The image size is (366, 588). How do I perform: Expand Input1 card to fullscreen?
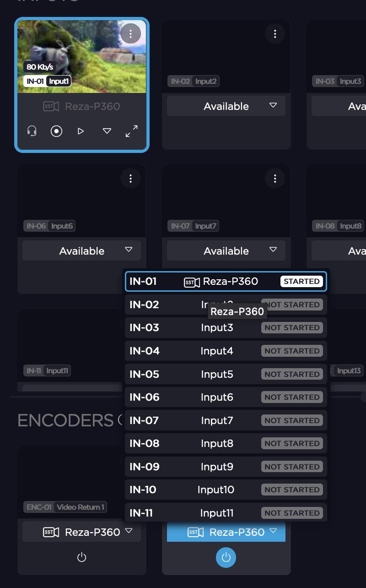132,131
